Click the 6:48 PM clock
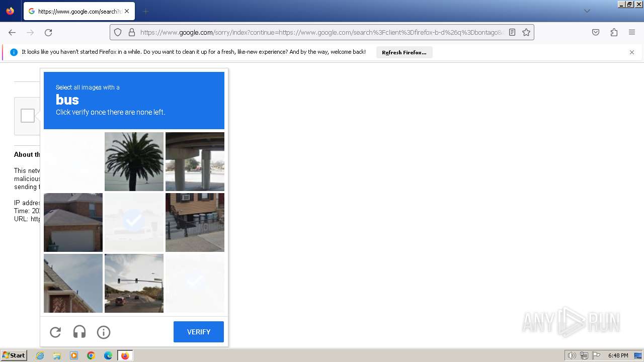644x362 pixels. [618, 355]
